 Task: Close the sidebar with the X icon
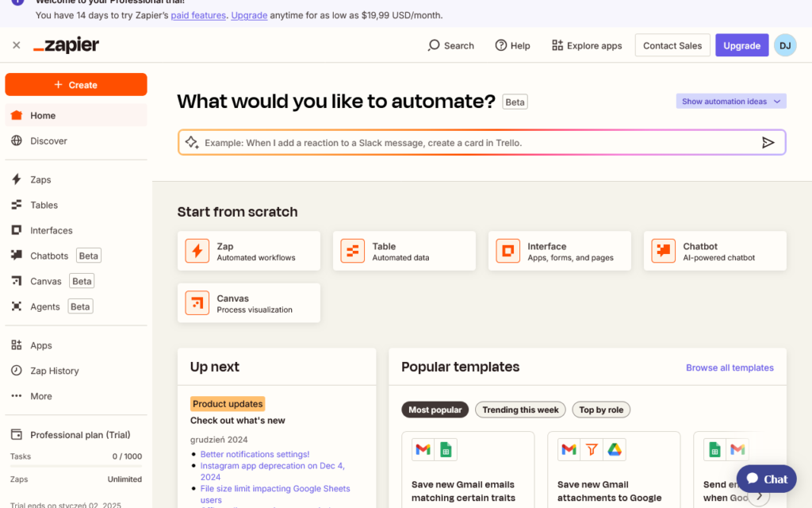pyautogui.click(x=17, y=45)
